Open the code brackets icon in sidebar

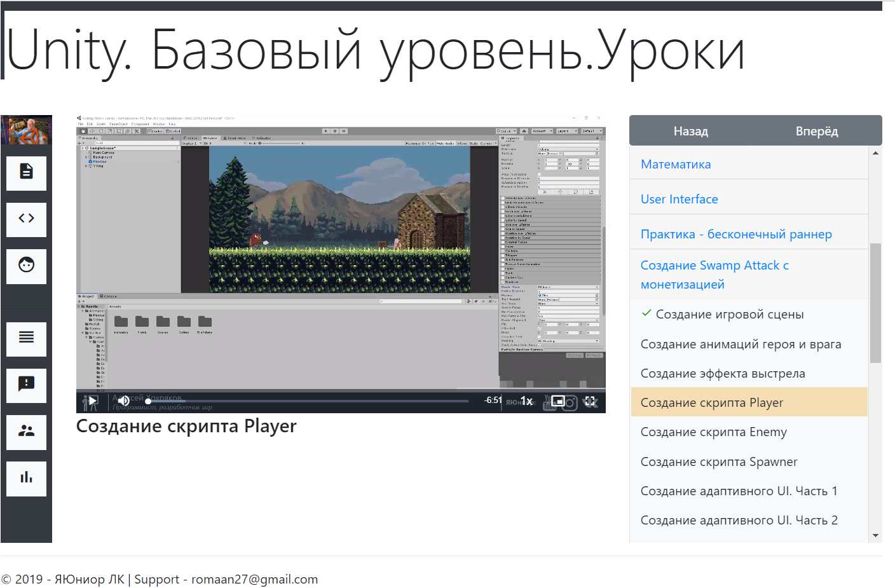point(26,219)
